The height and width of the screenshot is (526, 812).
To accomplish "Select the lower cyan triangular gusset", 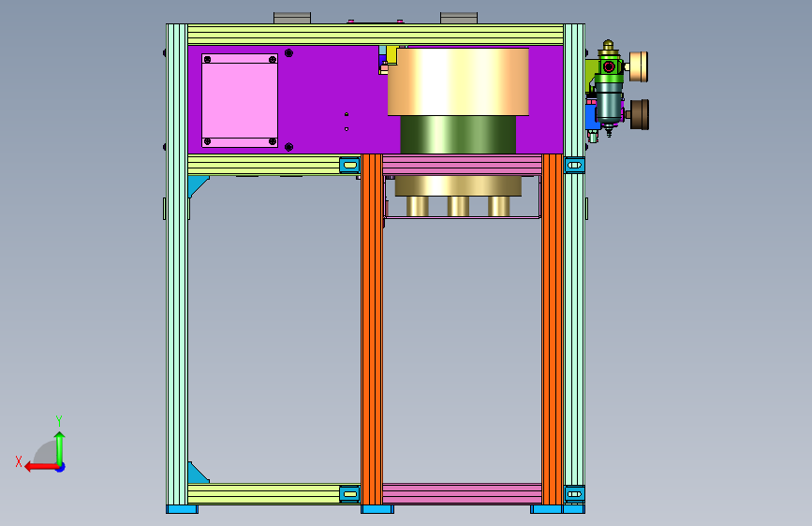I will (197, 474).
